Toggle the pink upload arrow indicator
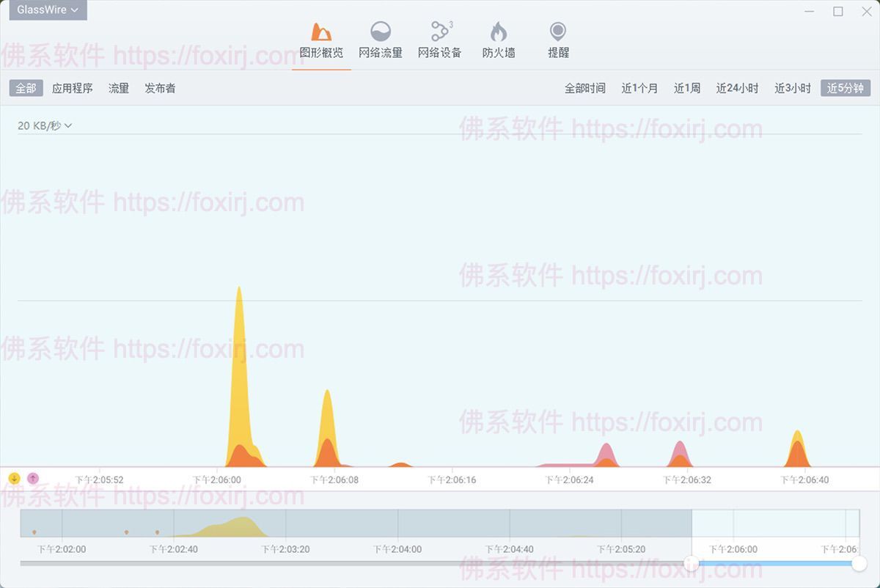This screenshot has width=880, height=588. [32, 479]
